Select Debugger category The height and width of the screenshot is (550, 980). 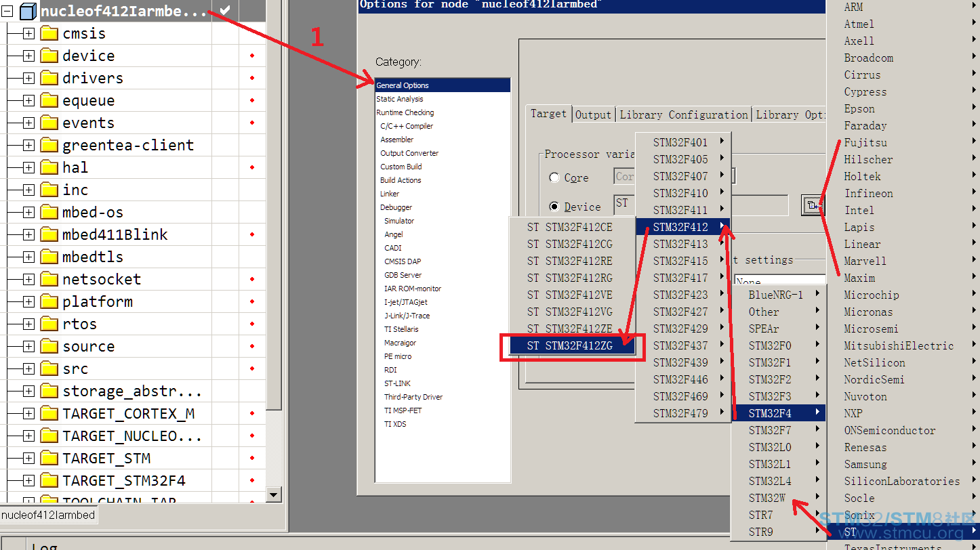(x=396, y=207)
